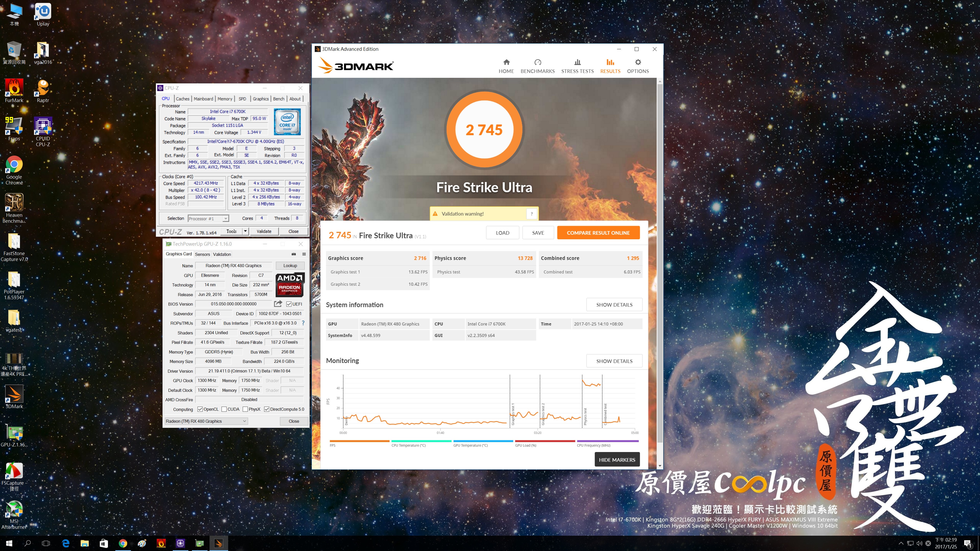Screen dimensions: 980x551
Task: Open the Google Chrome desktop icon
Action: pyautogui.click(x=14, y=170)
